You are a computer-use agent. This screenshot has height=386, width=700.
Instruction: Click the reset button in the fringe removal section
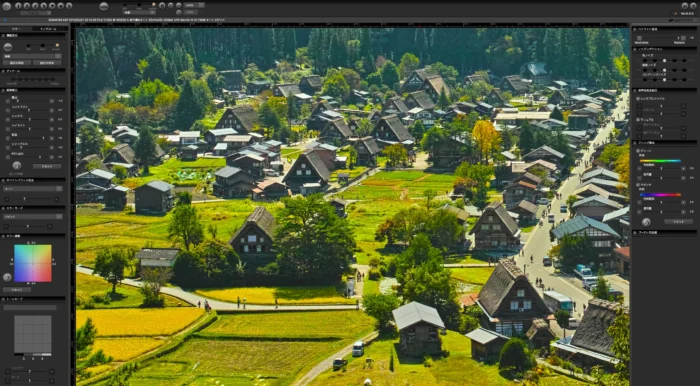(679, 222)
